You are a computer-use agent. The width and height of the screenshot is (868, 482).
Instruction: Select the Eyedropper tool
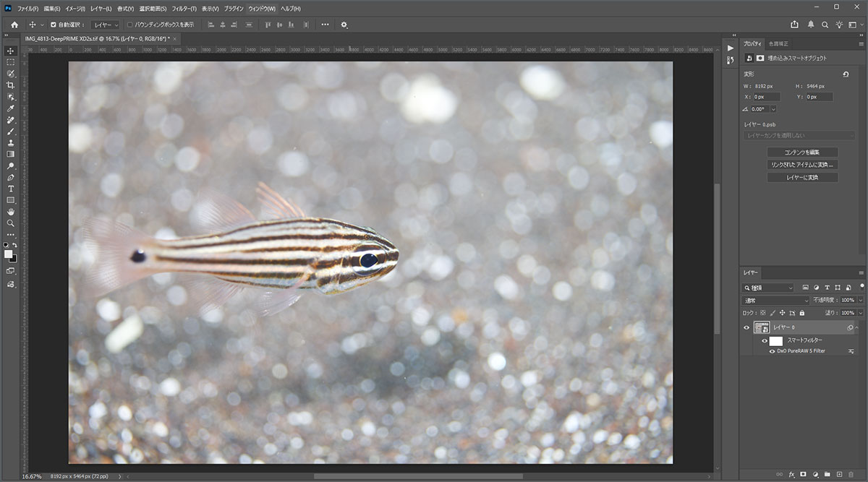tap(10, 108)
